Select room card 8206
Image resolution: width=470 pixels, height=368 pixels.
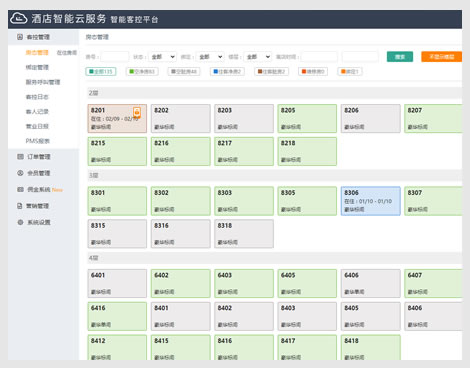click(x=370, y=118)
